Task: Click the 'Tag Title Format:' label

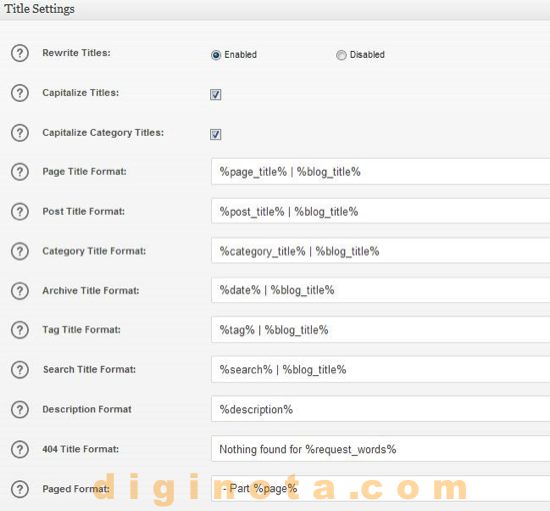Action: [81, 330]
